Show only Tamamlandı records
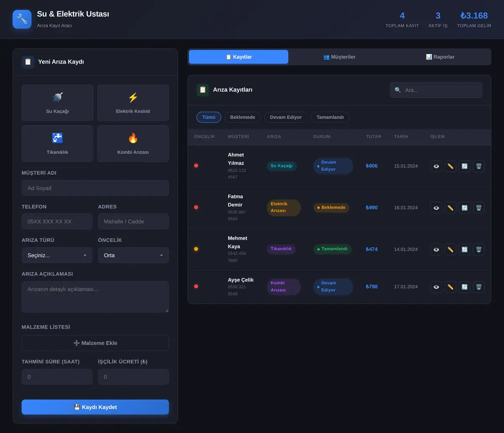The image size is (504, 433). tap(330, 117)
